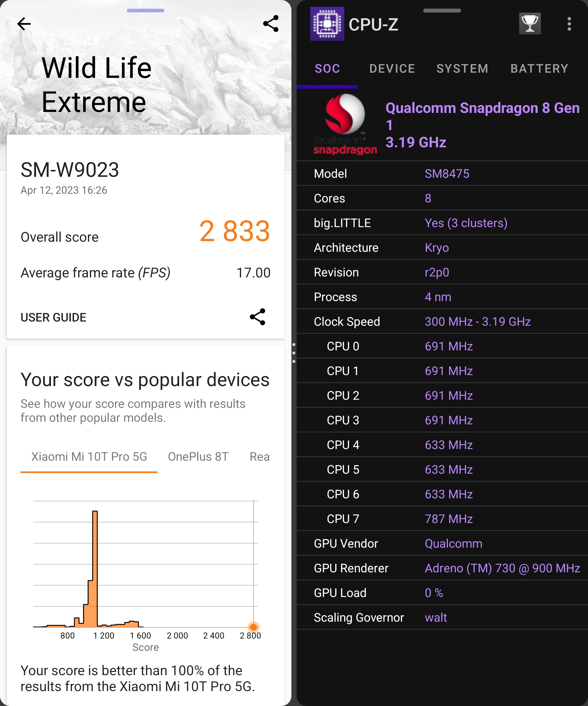Tap the Architecture value Kryo
The height and width of the screenshot is (706, 588).
[x=437, y=248]
